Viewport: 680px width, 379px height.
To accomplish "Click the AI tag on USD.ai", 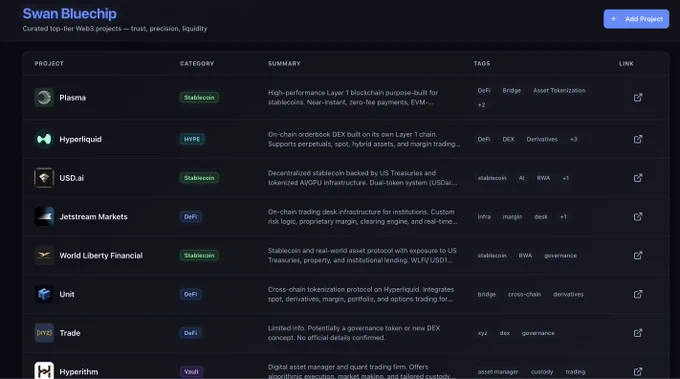I will point(521,178).
